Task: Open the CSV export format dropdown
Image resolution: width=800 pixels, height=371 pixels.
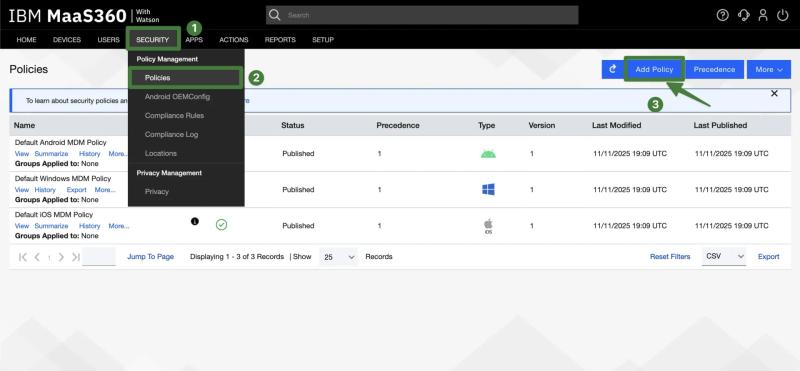Action: pos(723,256)
